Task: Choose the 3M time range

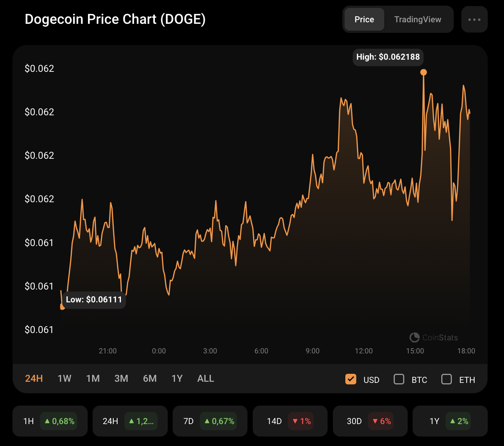Action: coord(121,378)
